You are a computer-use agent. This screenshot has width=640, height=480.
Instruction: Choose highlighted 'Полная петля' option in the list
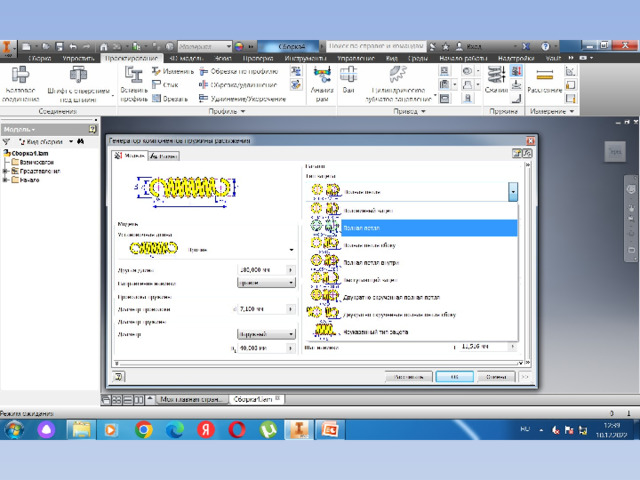(x=427, y=227)
